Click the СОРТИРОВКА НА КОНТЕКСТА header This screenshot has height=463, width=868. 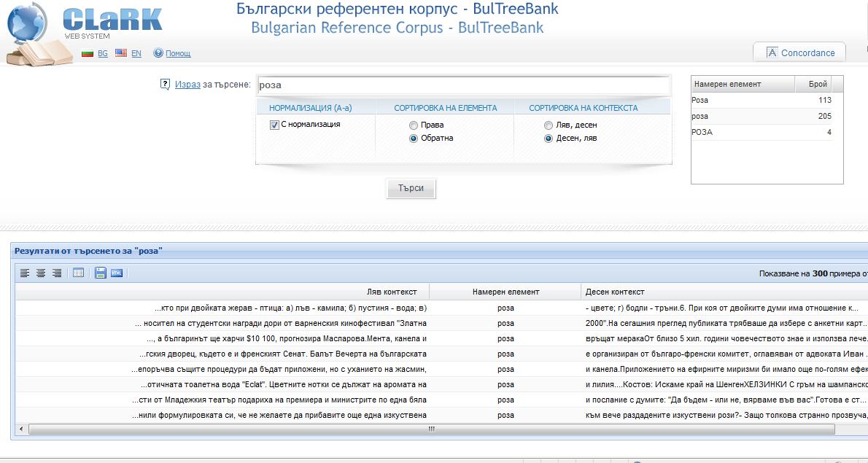584,108
